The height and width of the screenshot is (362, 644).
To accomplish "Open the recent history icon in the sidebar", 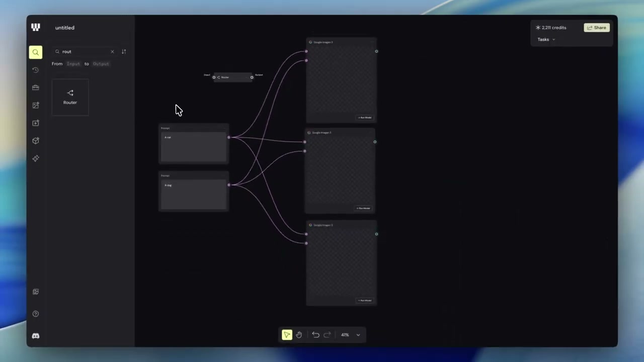I will [x=35, y=70].
